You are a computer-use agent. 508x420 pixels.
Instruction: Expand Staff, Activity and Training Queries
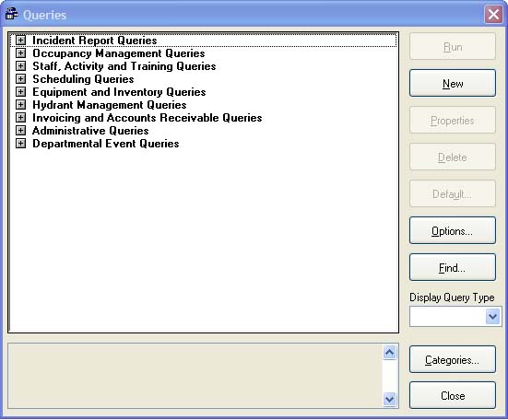tap(20, 66)
